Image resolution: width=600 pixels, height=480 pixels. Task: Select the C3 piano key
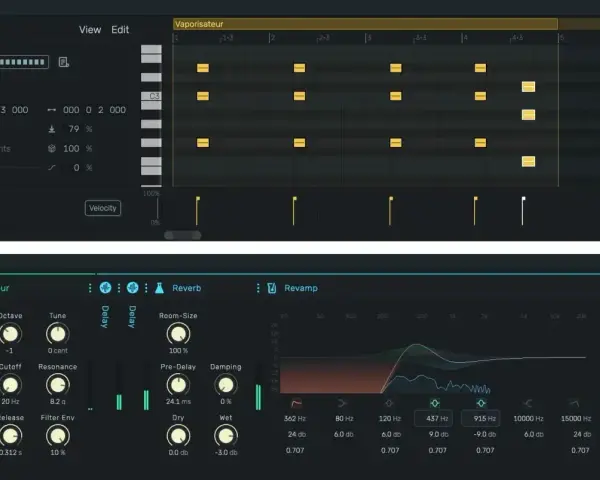[x=151, y=96]
